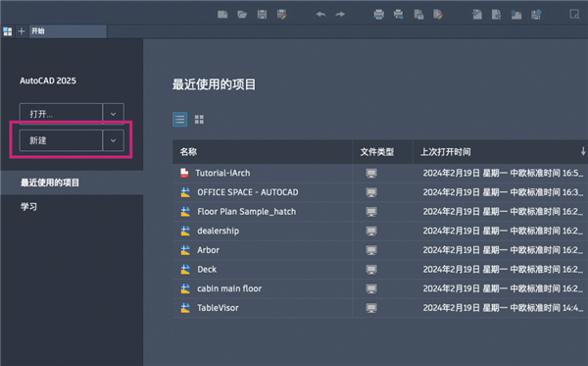Sort by 名称 column header
Image resolution: width=588 pixels, height=366 pixels.
click(263, 152)
